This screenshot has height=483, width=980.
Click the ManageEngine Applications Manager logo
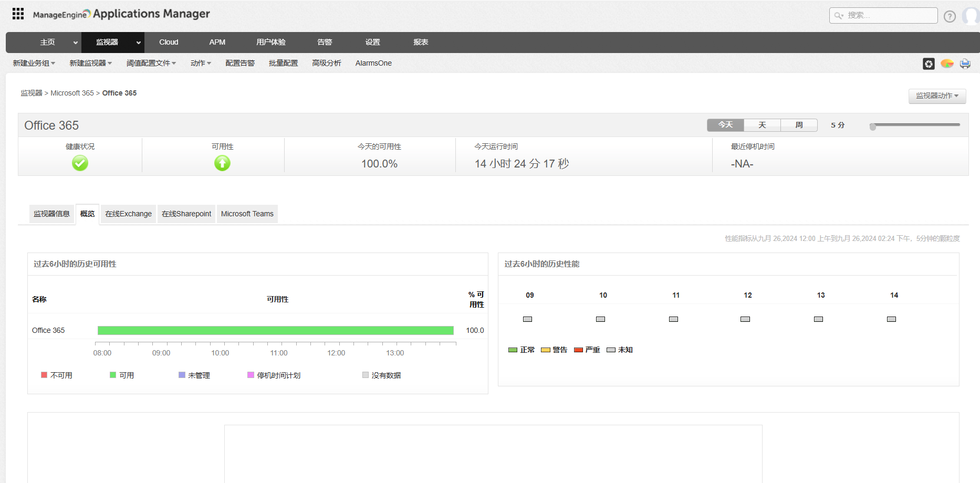121,14
